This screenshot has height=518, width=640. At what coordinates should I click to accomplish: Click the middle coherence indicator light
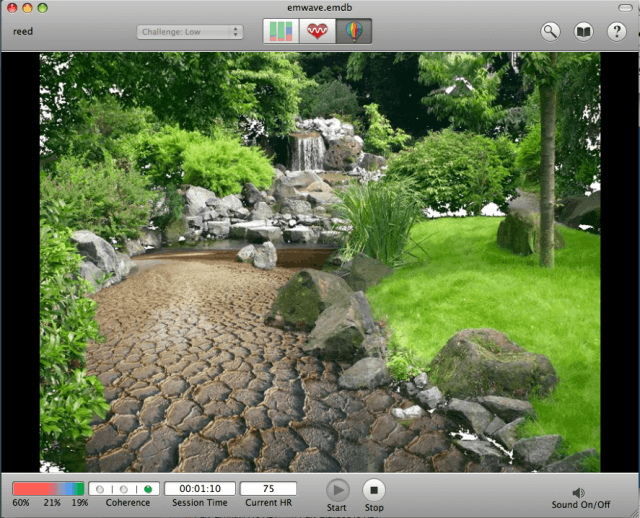click(x=123, y=489)
